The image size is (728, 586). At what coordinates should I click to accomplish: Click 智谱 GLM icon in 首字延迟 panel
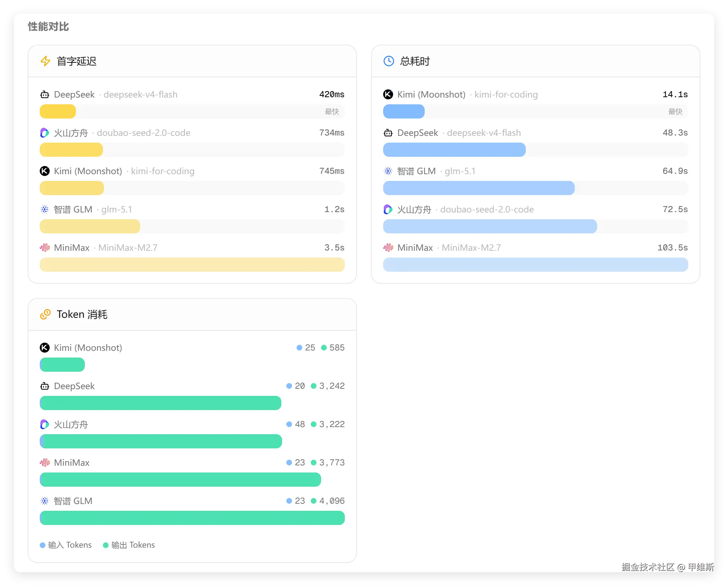(x=45, y=209)
